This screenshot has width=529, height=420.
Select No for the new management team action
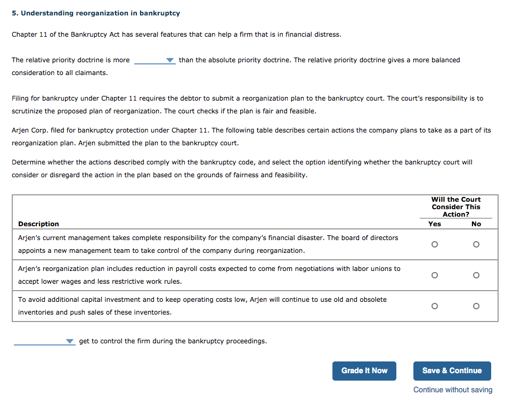click(476, 244)
